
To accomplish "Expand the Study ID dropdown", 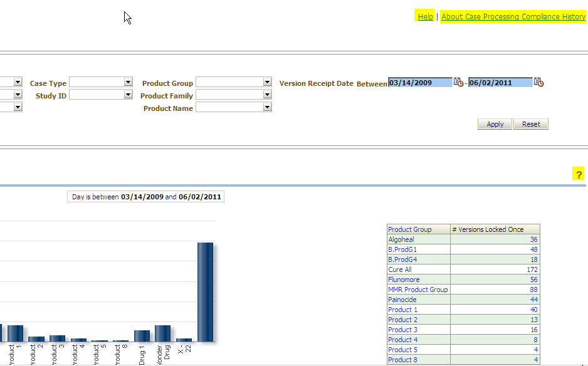I will [x=128, y=95].
